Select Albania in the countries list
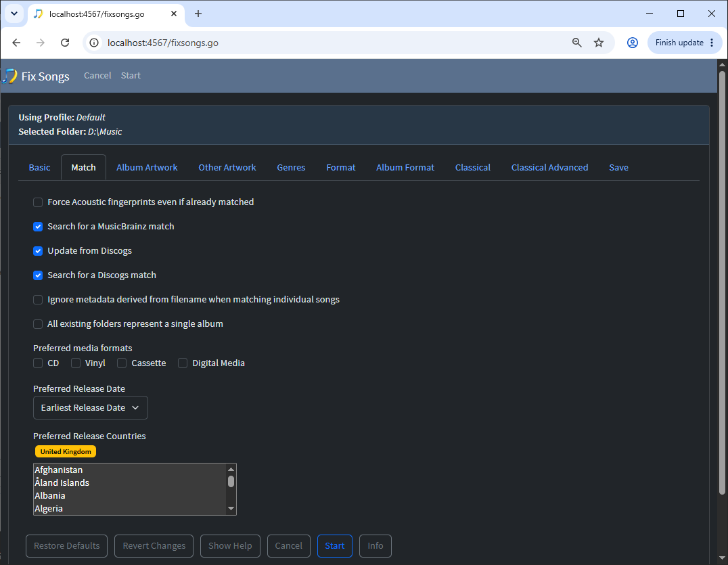728x565 pixels. coord(130,496)
